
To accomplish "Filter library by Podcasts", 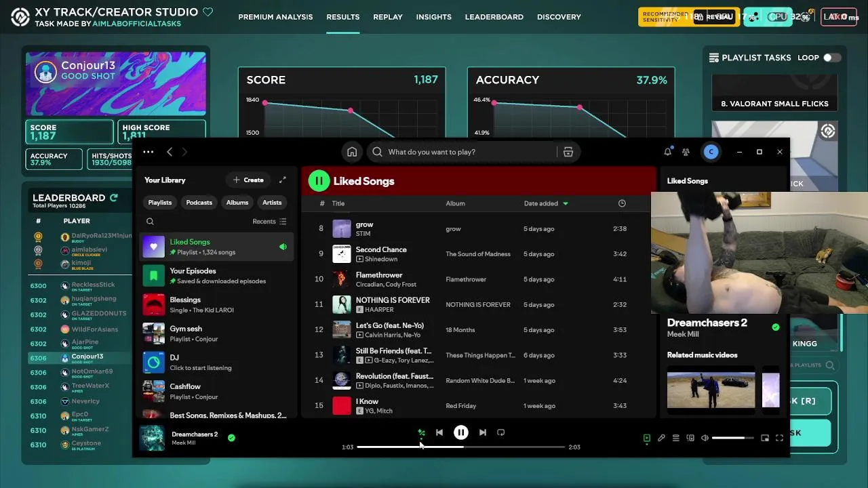I will (x=199, y=203).
